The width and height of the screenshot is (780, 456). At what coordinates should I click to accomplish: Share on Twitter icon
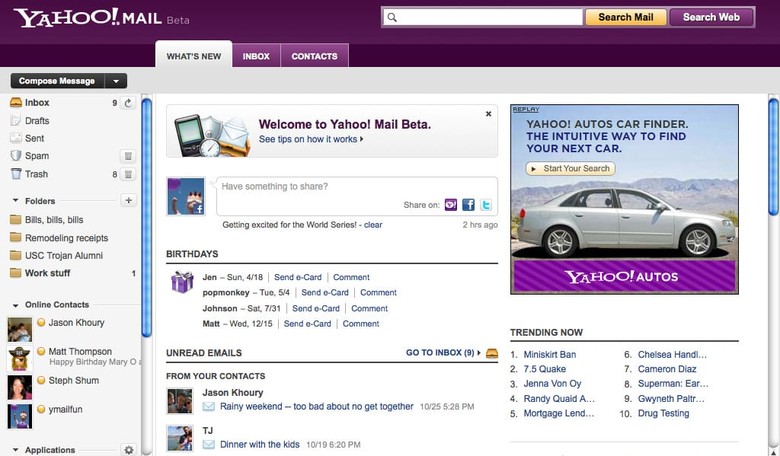[x=486, y=204]
